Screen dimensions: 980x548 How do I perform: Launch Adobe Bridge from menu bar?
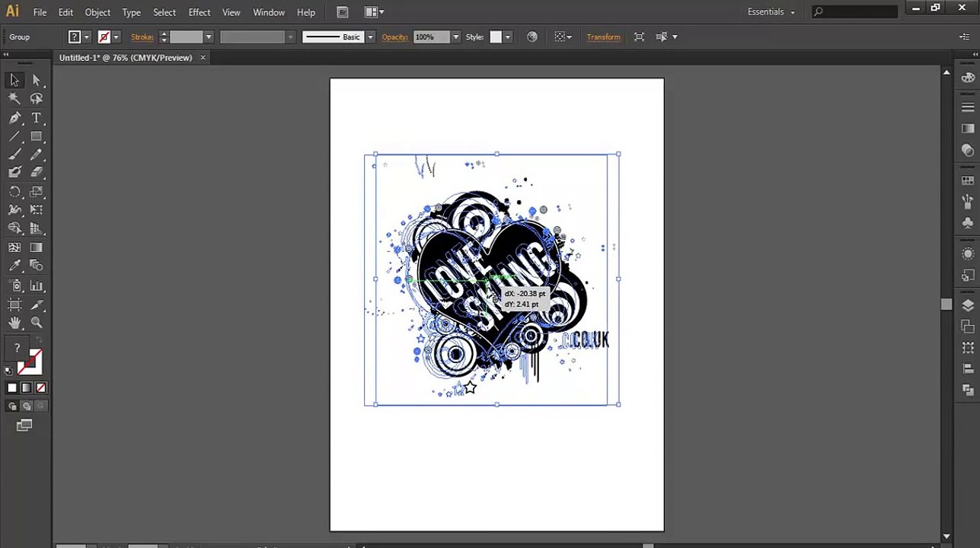pos(343,12)
